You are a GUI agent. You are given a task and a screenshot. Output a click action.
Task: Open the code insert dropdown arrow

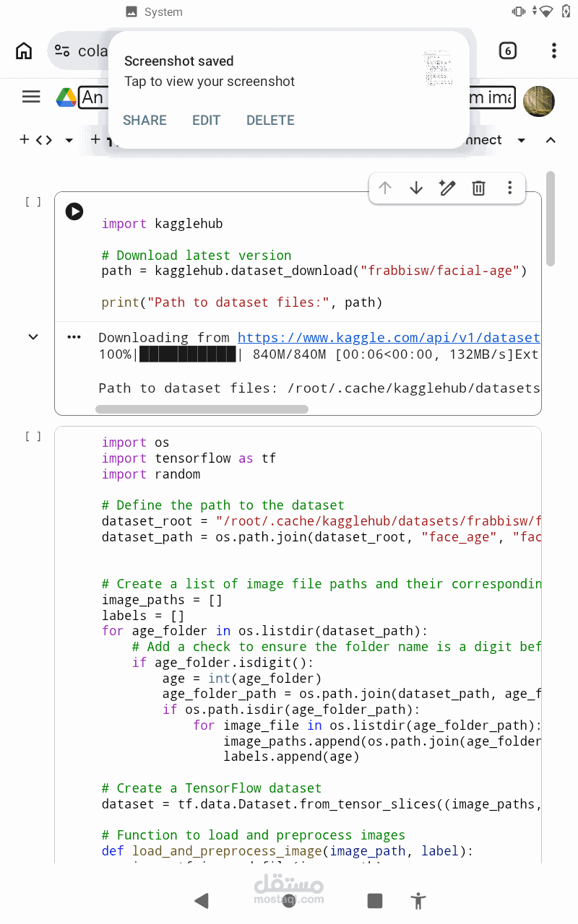pos(69,140)
